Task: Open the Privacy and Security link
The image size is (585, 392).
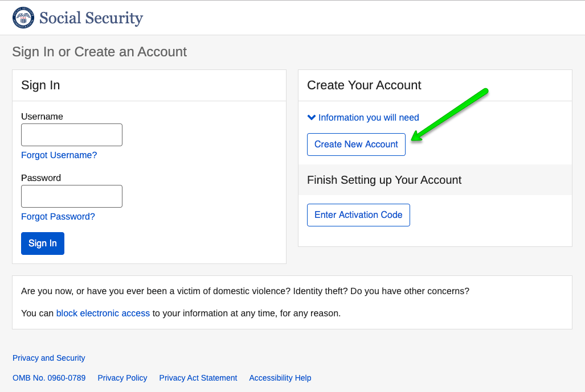Action: pyautogui.click(x=49, y=358)
